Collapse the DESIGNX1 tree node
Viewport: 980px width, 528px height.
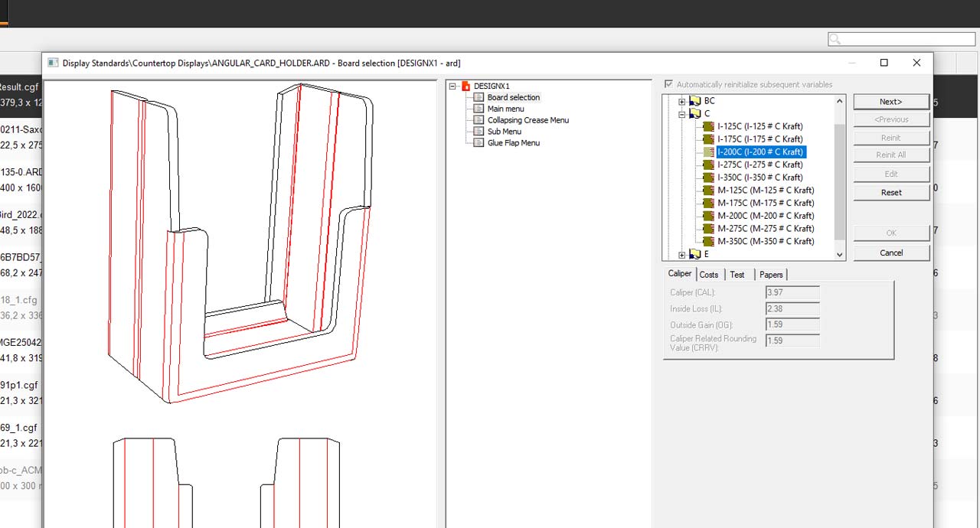tap(452, 86)
